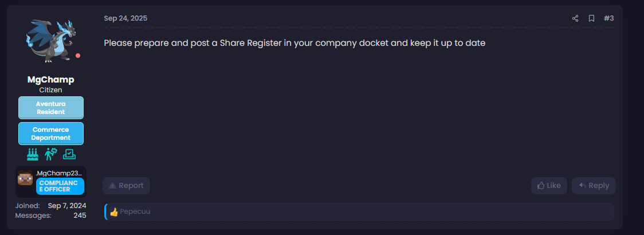Image resolution: width=644 pixels, height=235 pixels.
Task: Click the Compliance Officer tag
Action: point(60,186)
